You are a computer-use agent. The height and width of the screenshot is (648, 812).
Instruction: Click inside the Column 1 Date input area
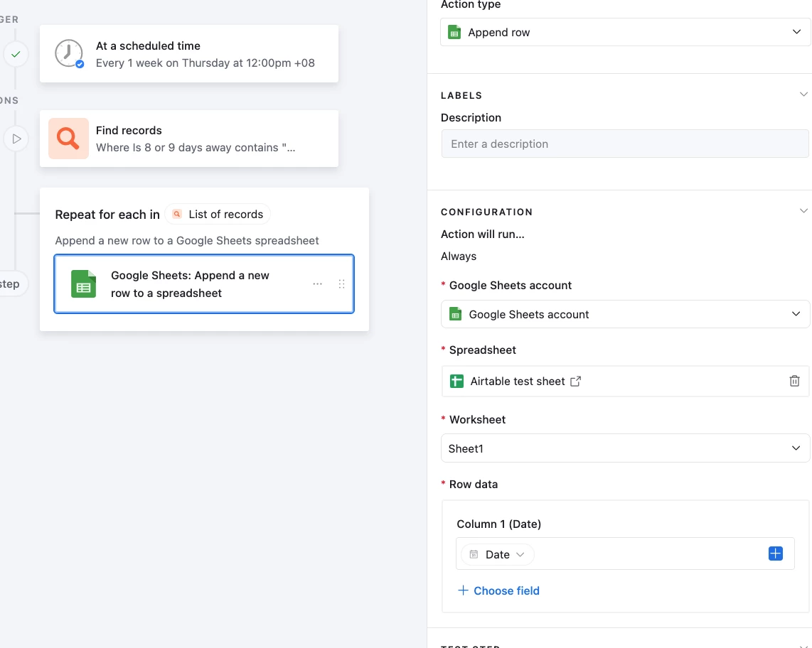pos(624,553)
